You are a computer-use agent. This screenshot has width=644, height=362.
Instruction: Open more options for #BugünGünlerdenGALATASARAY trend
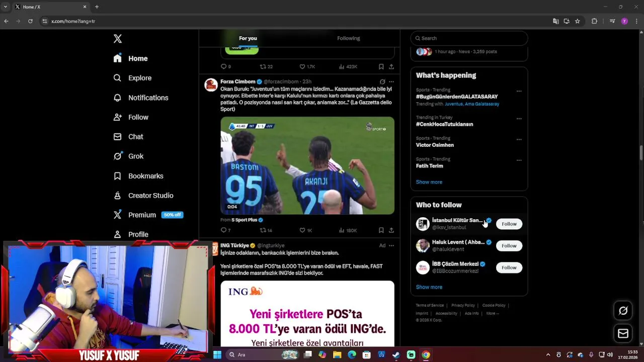[x=519, y=92]
